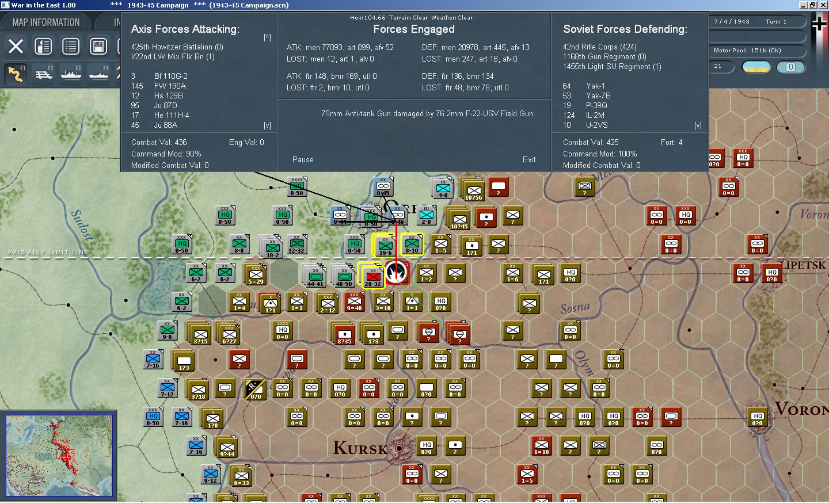Image resolution: width=829 pixels, height=504 pixels.
Task: Select the 1=10 red Soviet unit
Action: [x=541, y=445]
